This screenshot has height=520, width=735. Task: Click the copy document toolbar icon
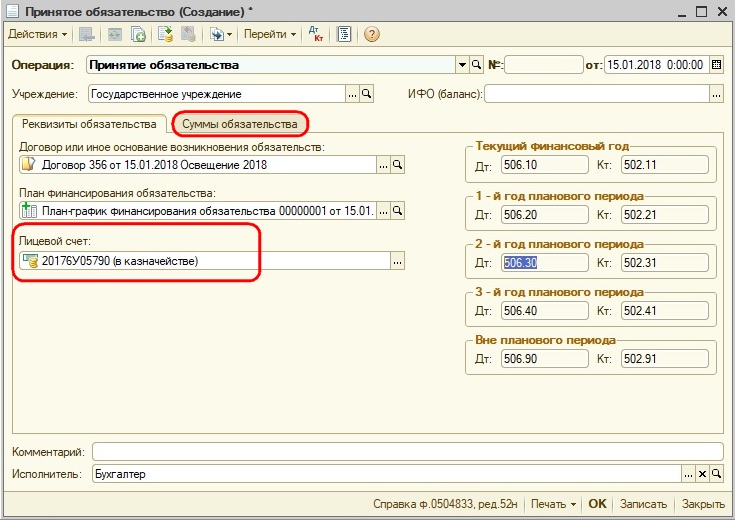(x=139, y=34)
